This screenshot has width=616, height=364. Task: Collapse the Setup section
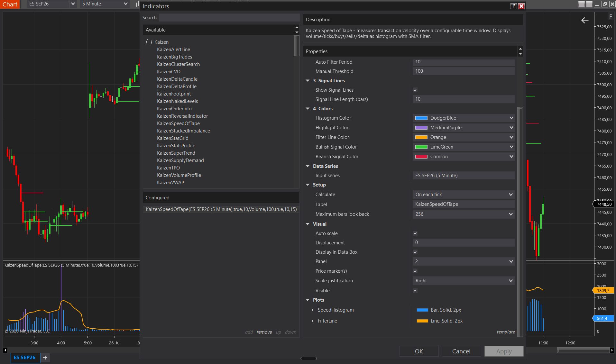308,185
